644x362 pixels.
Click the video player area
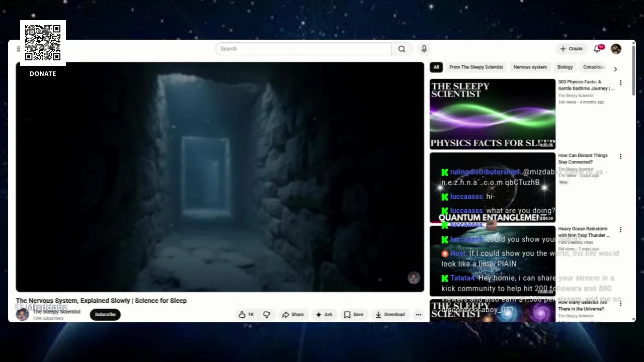[220, 177]
